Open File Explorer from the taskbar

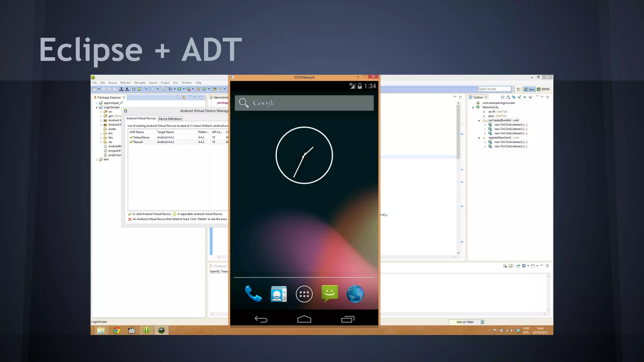click(x=101, y=330)
